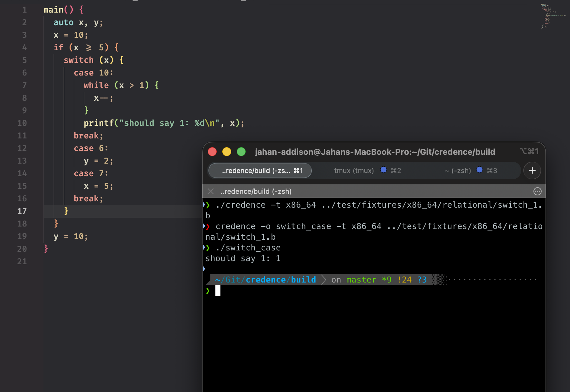Click the blue activity dot on ~ (-zsh) tab
Viewport: 570px width, 392px height.
click(x=479, y=170)
